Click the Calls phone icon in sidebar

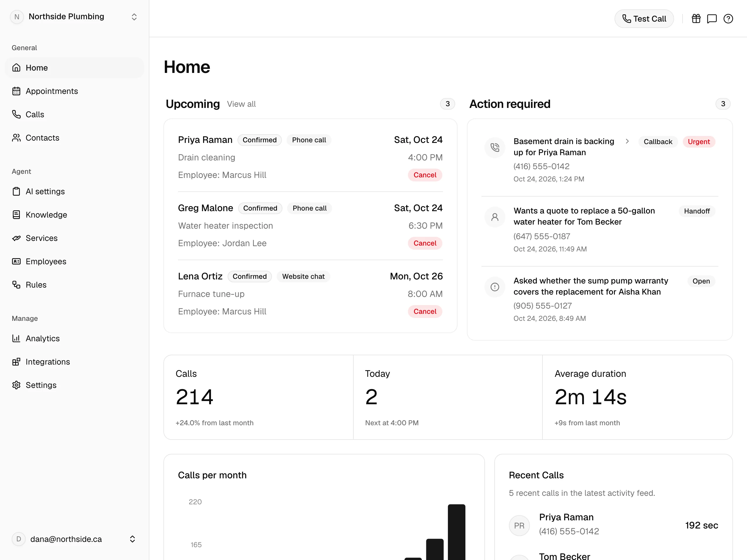[16, 114]
